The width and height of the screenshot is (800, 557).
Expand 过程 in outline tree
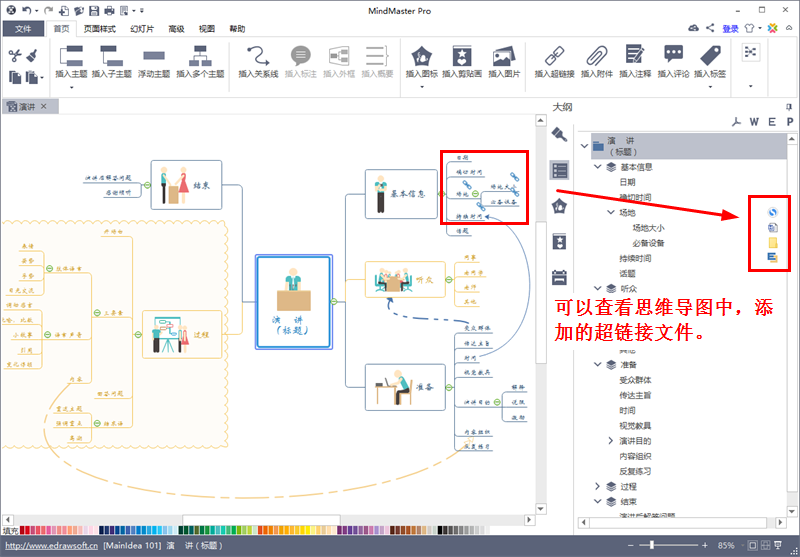(597, 486)
